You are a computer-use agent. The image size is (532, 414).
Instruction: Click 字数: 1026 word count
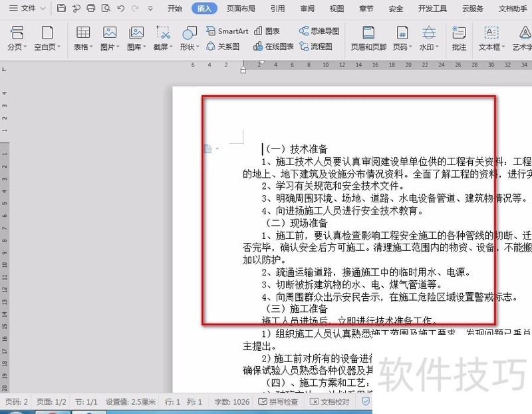point(231,402)
